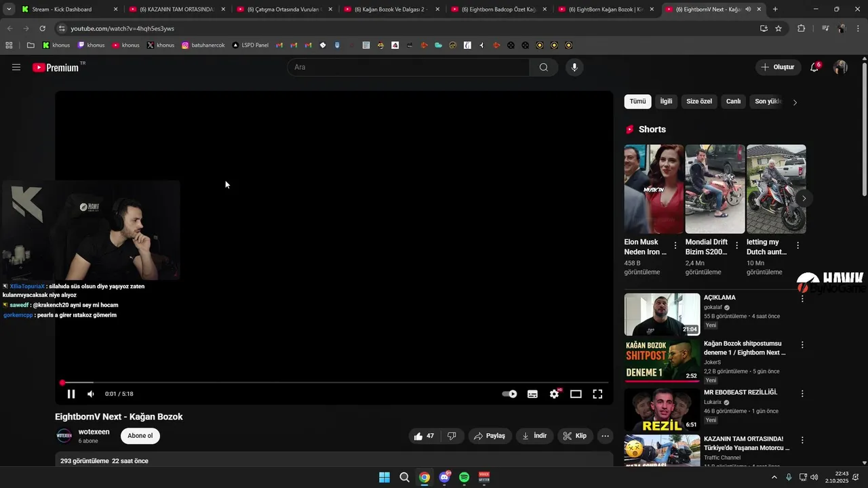
Task: Bookmark this page with star icon
Action: pyautogui.click(x=778, y=28)
